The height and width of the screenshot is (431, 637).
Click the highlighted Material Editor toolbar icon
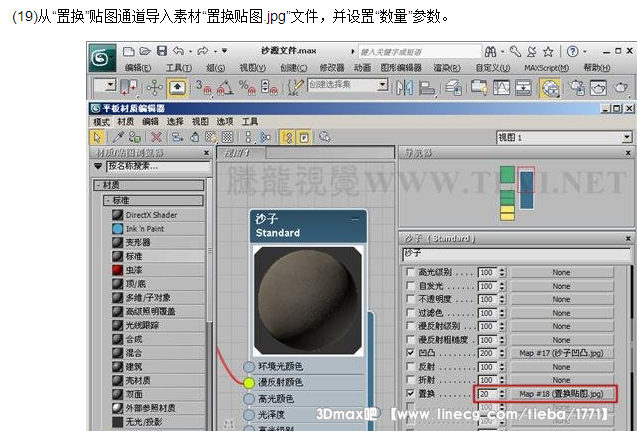click(550, 88)
